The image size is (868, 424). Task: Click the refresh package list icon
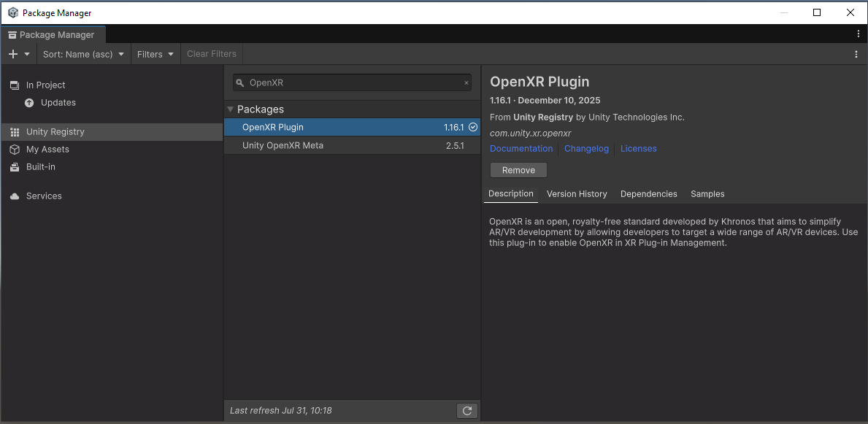point(467,411)
